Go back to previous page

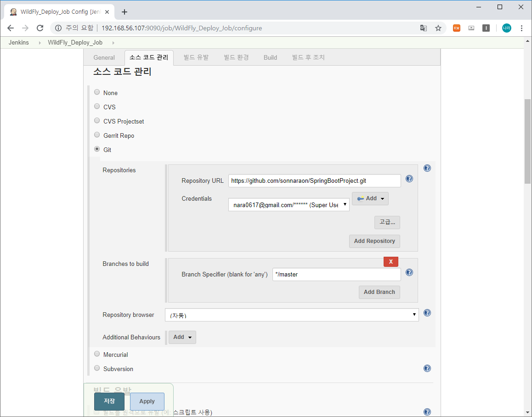click(11, 28)
